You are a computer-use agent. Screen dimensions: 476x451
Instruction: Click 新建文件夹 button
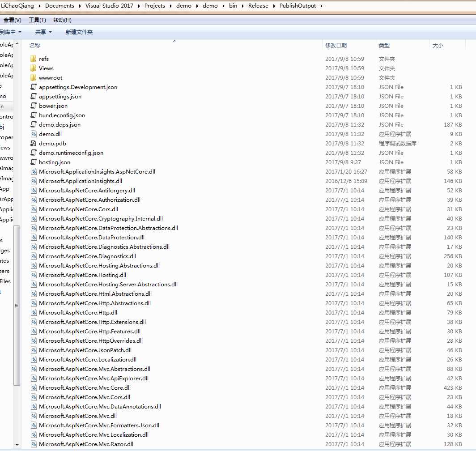point(79,32)
